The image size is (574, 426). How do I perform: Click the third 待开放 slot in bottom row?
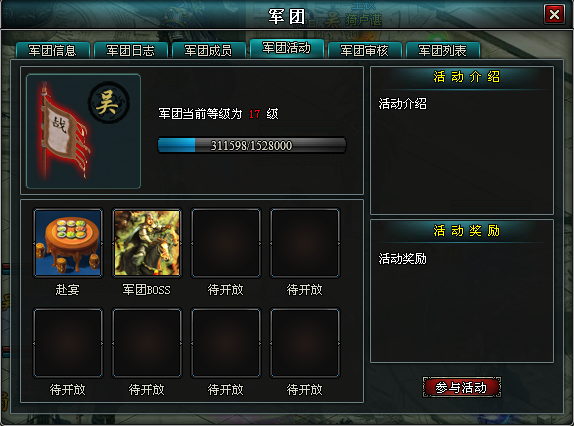click(226, 343)
